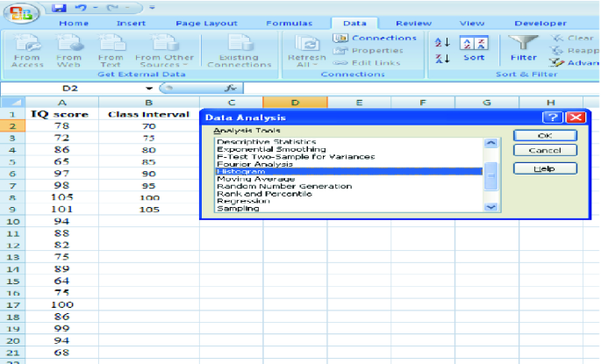Undo the last action
This screenshot has width=601, height=364.
click(81, 8)
